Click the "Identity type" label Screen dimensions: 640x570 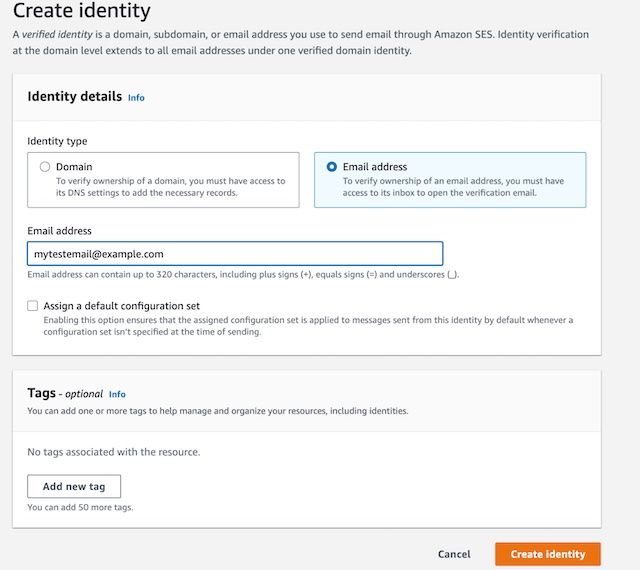pos(57,141)
